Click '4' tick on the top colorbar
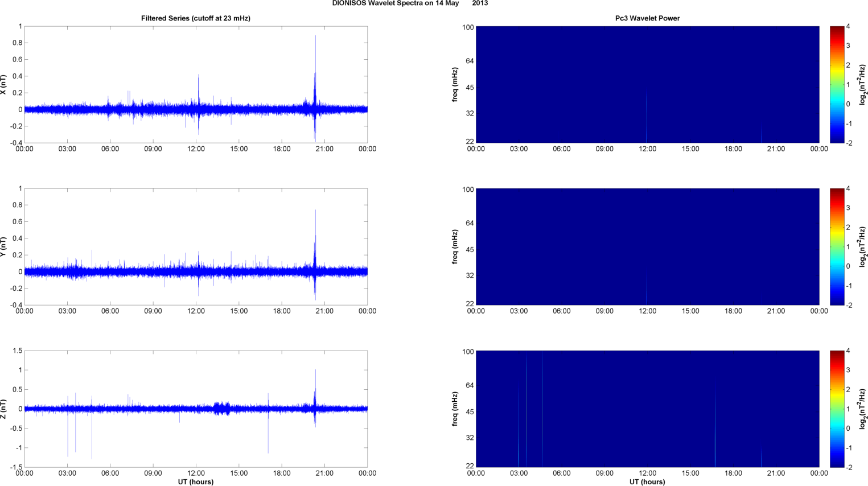 click(848, 26)
